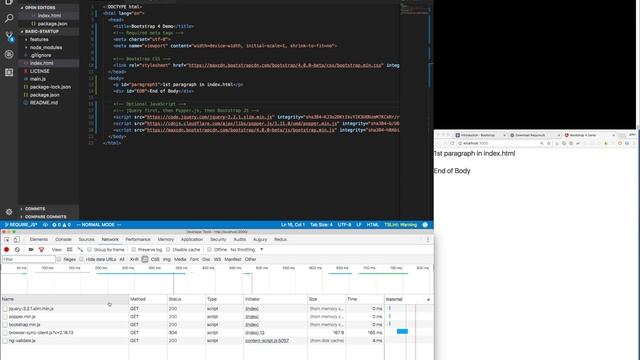Open the content-script.js:5057 initiator link
640x360 pixels.
pos(267,340)
